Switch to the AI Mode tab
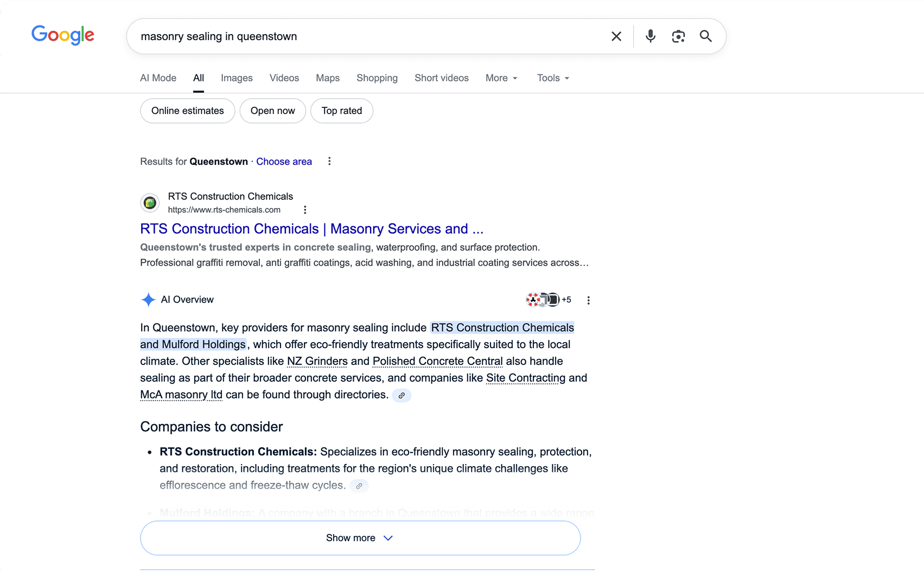The image size is (924, 572). [x=158, y=78]
